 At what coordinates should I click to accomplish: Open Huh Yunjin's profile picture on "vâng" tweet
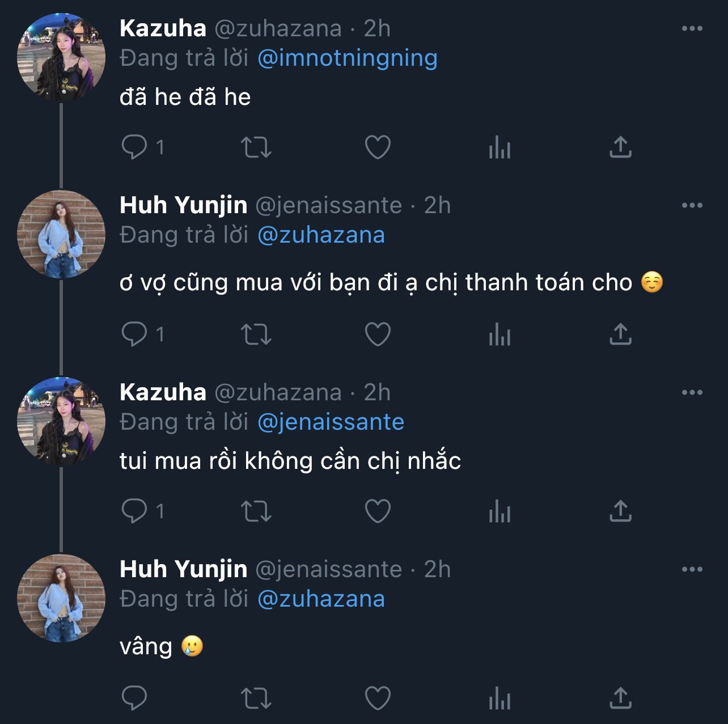pyautogui.click(x=61, y=598)
